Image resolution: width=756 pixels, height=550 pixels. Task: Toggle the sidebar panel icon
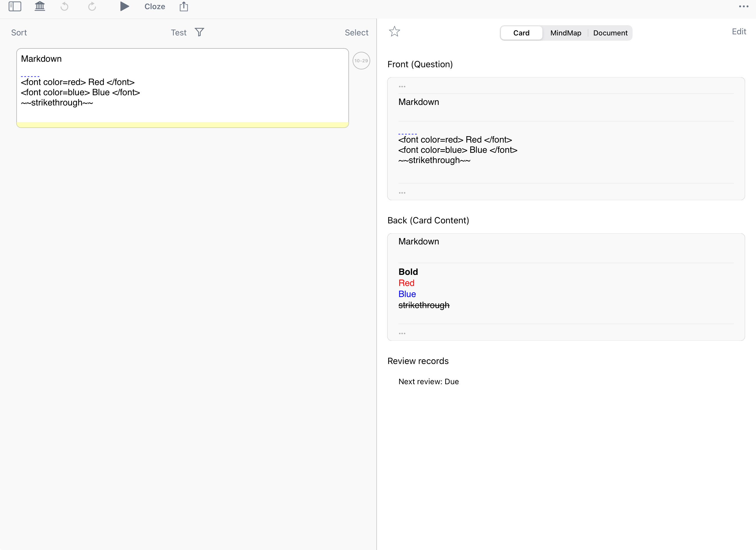(15, 6)
